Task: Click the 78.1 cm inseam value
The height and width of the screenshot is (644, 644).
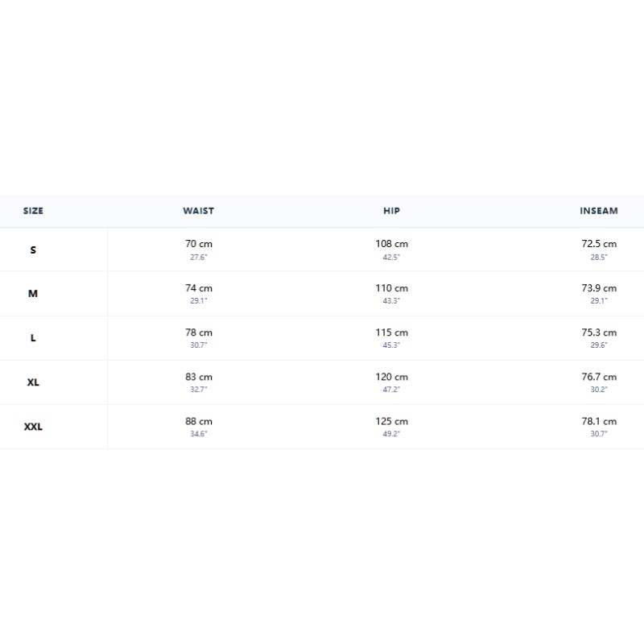Action: point(598,421)
